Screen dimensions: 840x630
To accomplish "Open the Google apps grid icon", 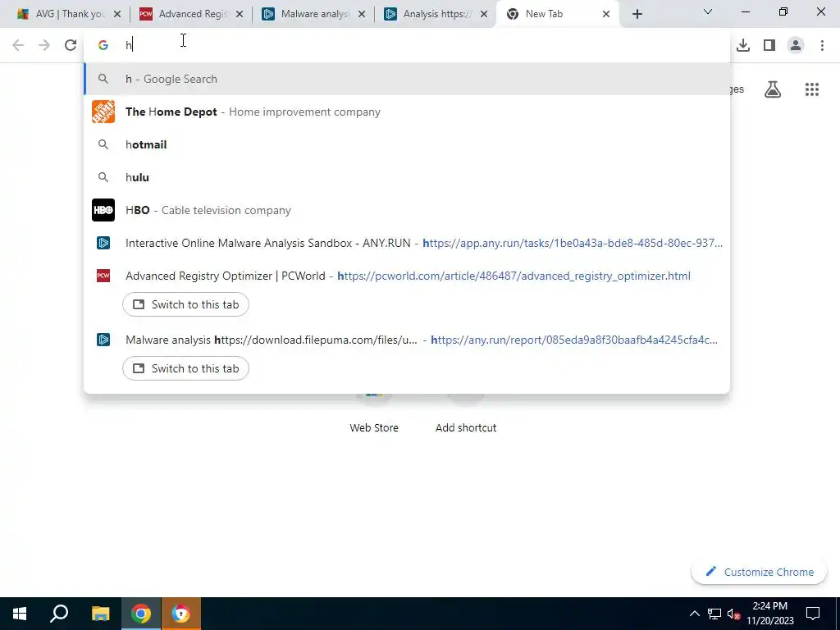I will (811, 89).
